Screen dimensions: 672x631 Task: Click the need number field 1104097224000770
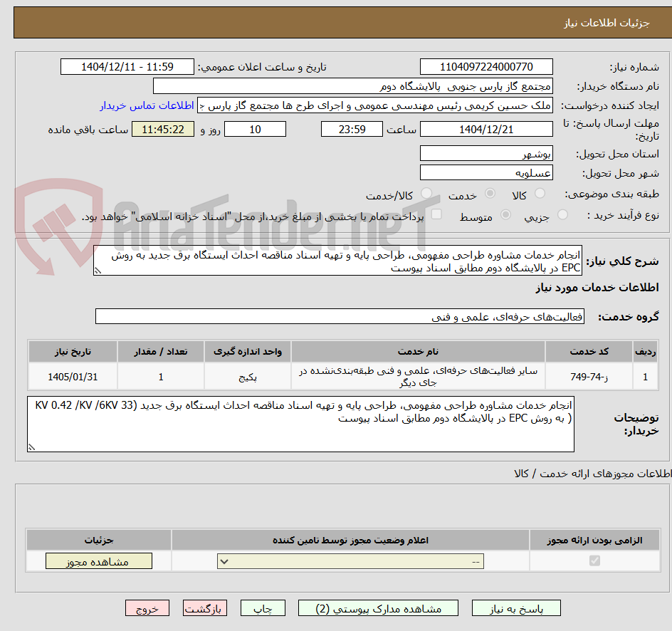486,67
